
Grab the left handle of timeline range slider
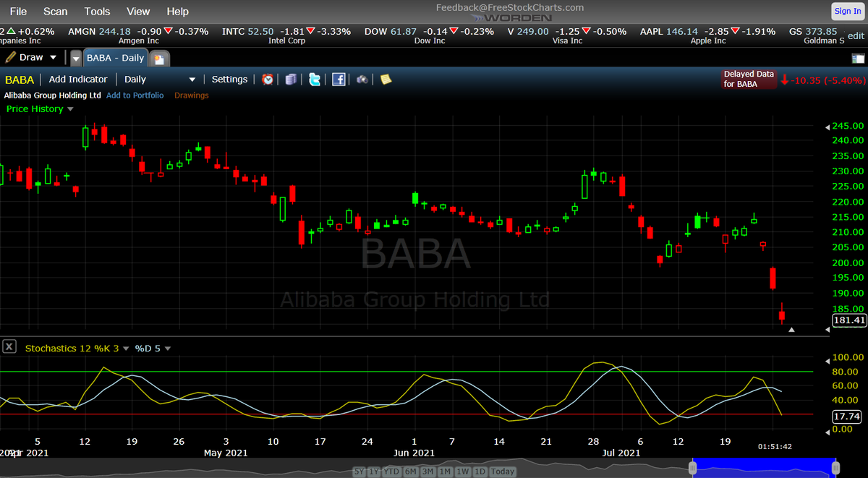click(694, 469)
